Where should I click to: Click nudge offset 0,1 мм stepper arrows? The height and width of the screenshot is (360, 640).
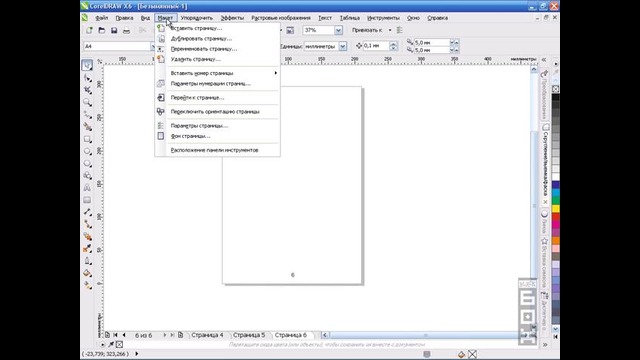393,46
